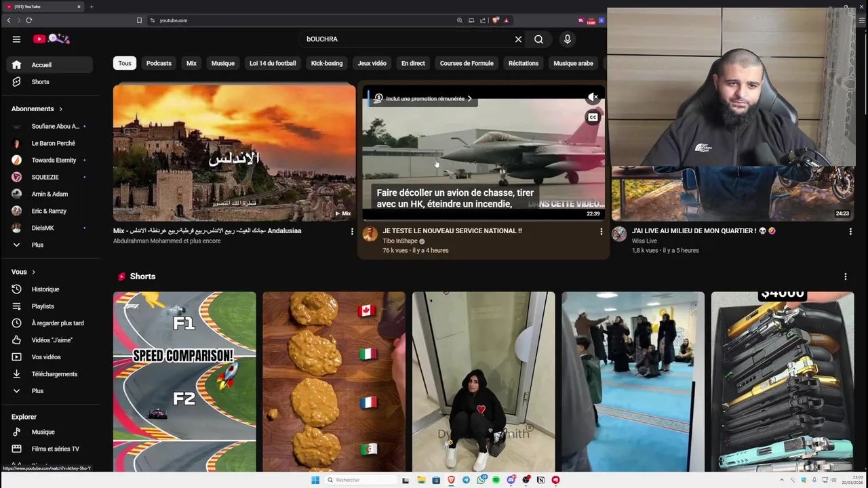868x488 pixels.
Task: Open options for SERVICE NATIONAL video
Action: (x=601, y=232)
